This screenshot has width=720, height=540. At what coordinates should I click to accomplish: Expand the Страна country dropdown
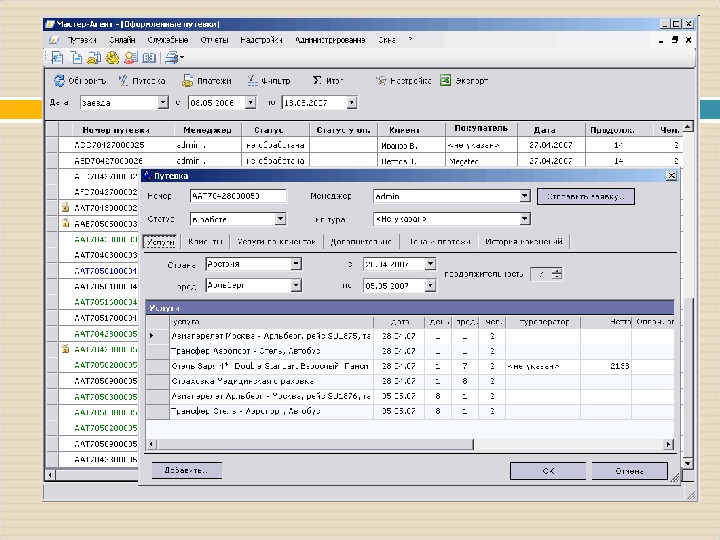296,264
